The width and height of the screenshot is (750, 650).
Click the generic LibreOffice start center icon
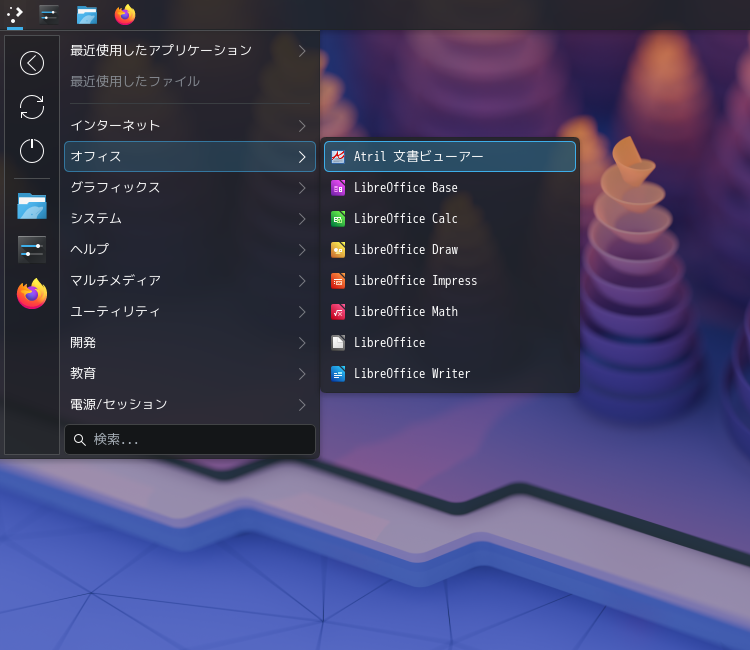(x=338, y=342)
